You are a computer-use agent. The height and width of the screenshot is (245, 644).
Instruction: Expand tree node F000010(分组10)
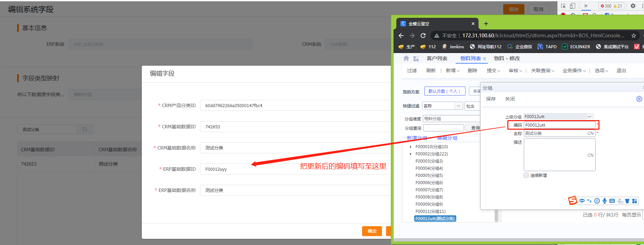pos(411,147)
